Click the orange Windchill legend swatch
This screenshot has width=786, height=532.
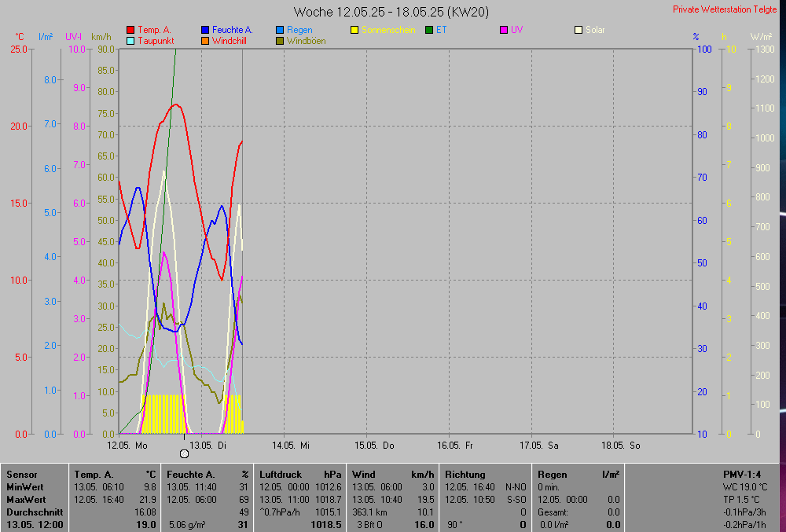[205, 41]
